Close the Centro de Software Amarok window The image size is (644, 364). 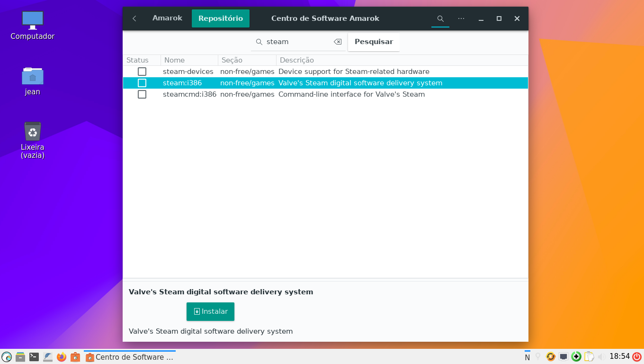point(517,18)
